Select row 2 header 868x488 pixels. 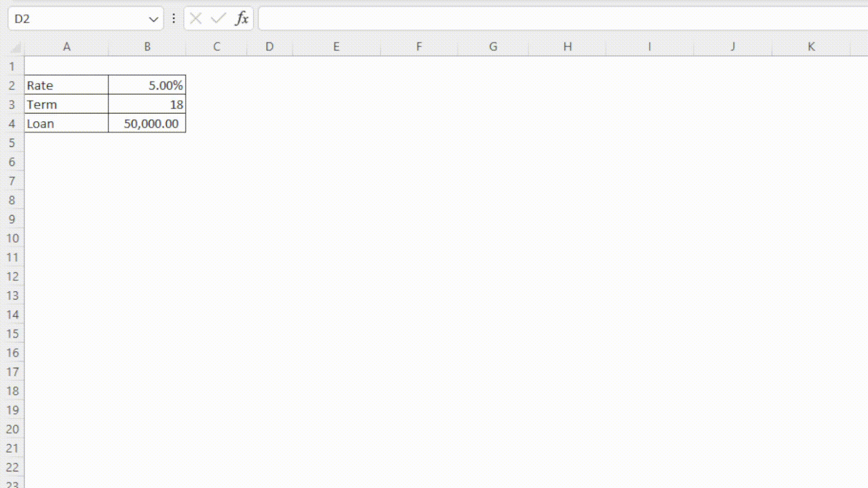[12, 85]
